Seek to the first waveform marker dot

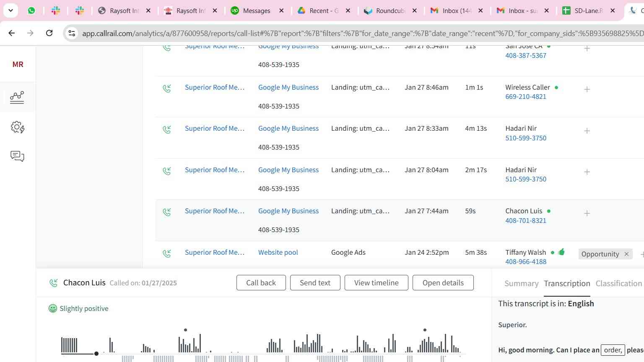pos(185,330)
